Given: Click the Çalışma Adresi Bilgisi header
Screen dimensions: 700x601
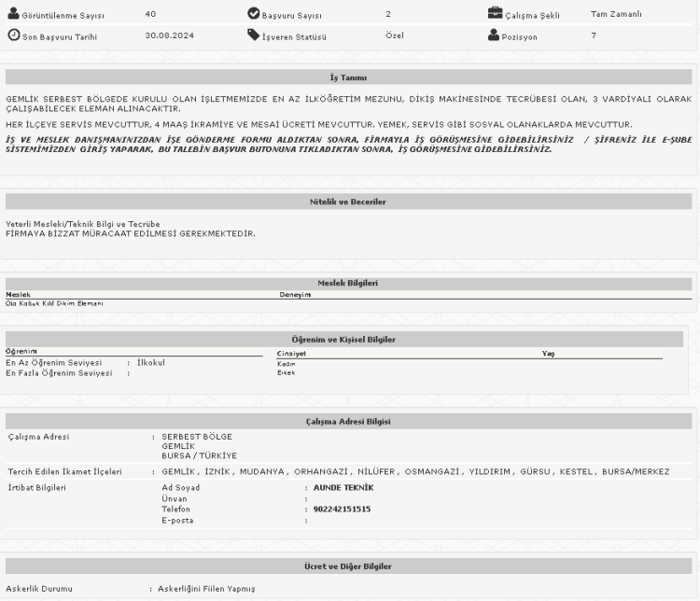Looking at the screenshot, I should click(x=347, y=422).
